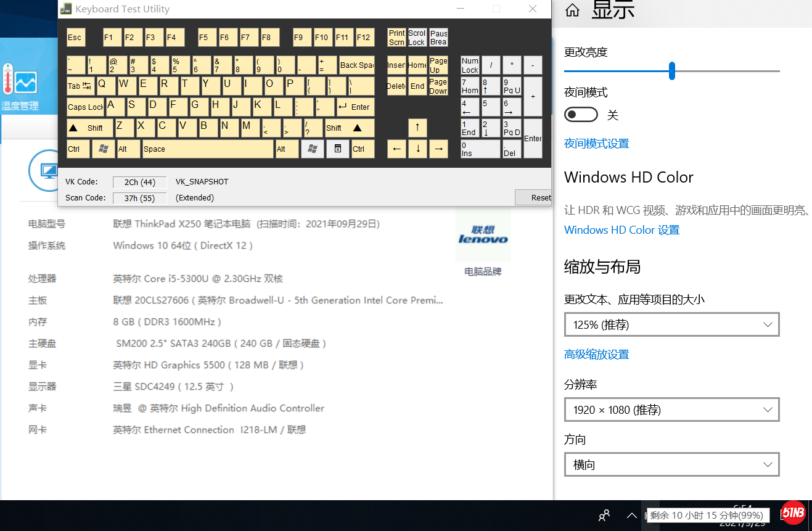Open the 横向 orientation dropdown
Screen dimensions: 812x531
(x=672, y=464)
